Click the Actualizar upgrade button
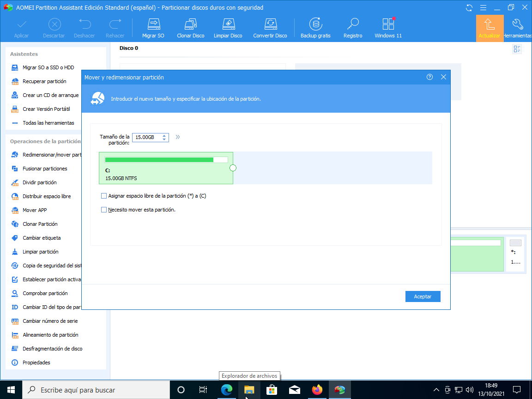Screen dimensions: 532x399 point(489,28)
